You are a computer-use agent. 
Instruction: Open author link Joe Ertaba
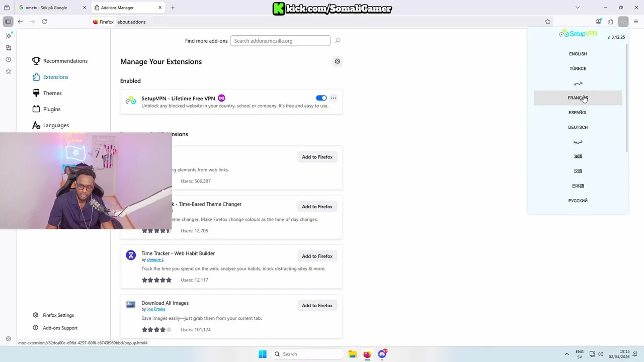tap(156, 309)
